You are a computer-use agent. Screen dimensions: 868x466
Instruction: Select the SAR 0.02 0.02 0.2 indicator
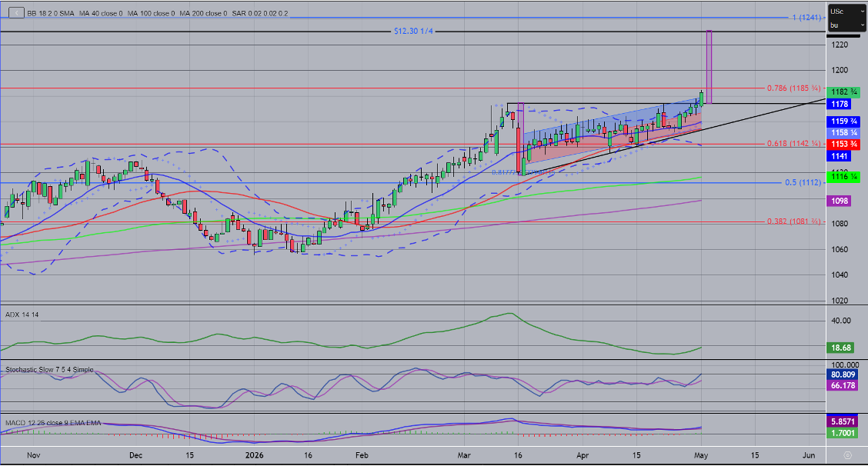(x=259, y=13)
